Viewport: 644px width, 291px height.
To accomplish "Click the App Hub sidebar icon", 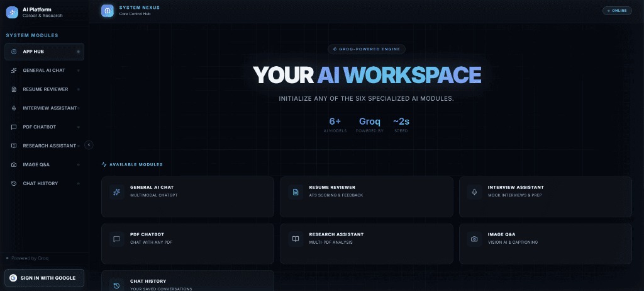I will tap(14, 52).
